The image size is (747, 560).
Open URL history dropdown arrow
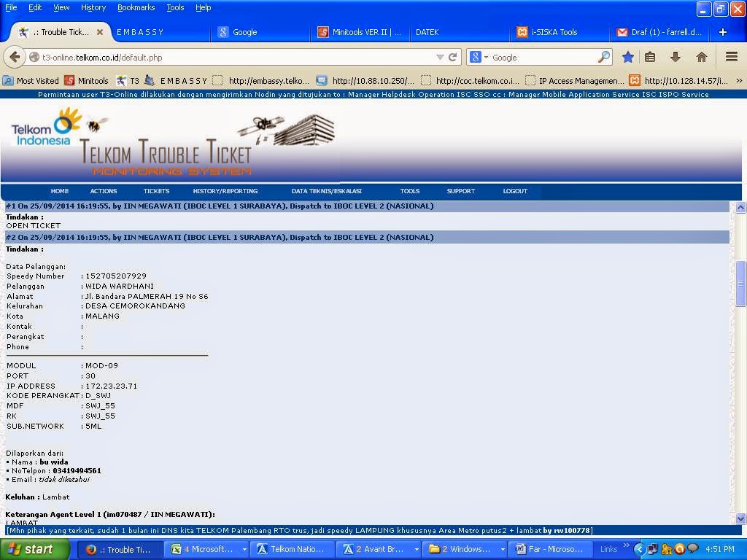[440, 57]
